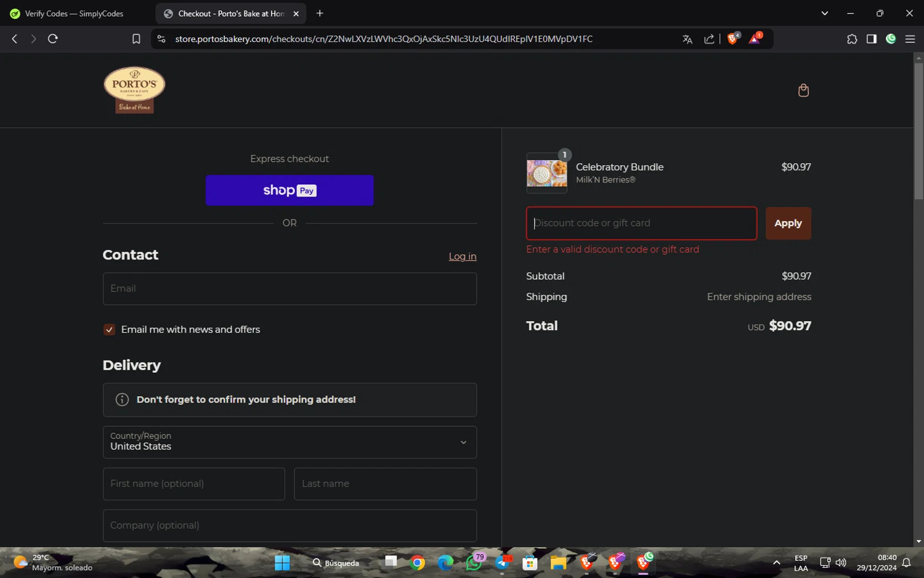The width and height of the screenshot is (924, 578).
Task: Open the tab search dropdown chevron
Action: coord(825,14)
